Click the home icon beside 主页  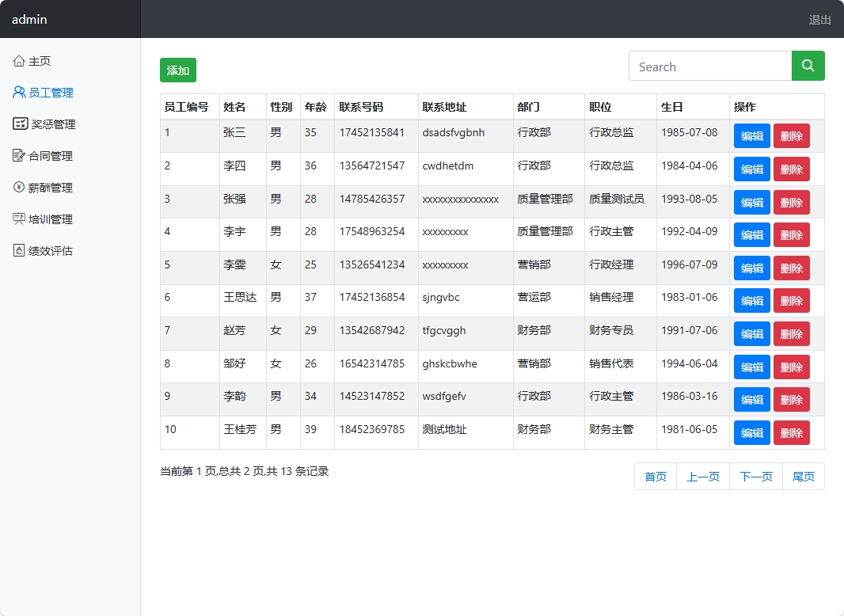pyautogui.click(x=18, y=60)
